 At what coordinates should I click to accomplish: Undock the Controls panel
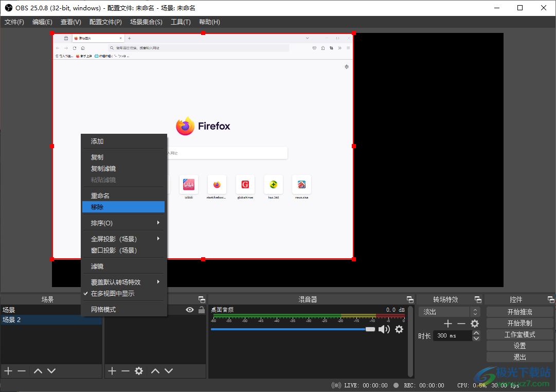551,300
